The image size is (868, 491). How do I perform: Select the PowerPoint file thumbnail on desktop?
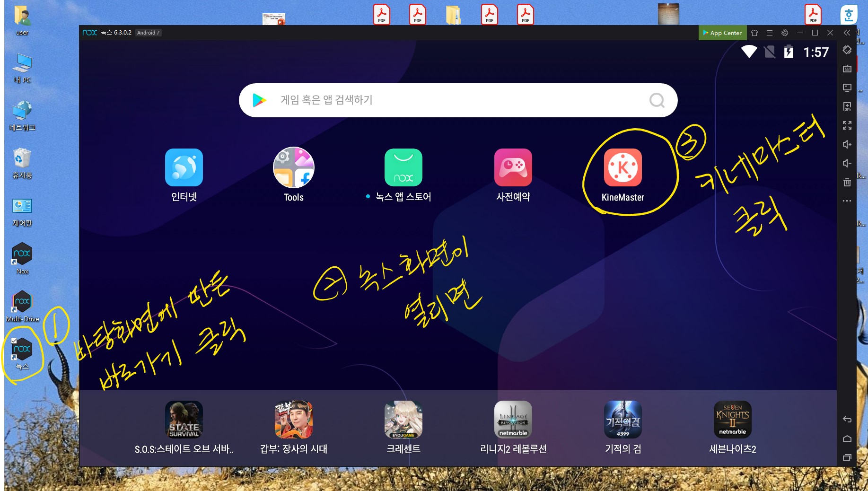(x=274, y=19)
